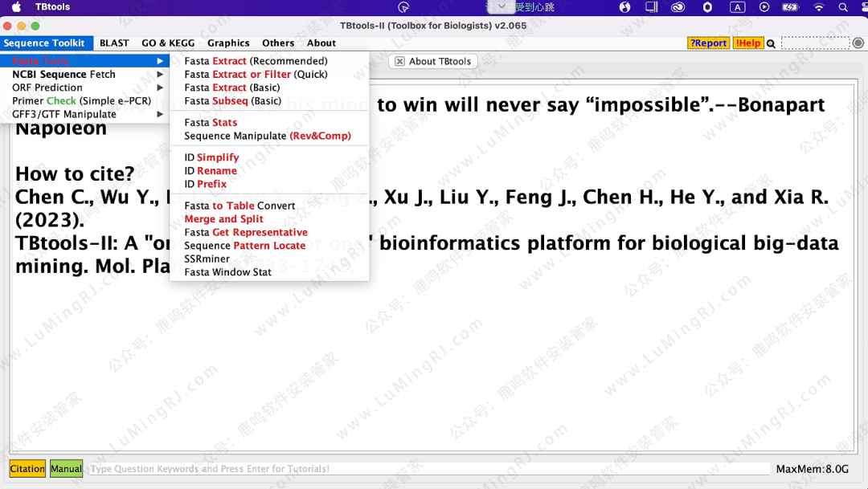This screenshot has height=489, width=868.
Task: Close the About TBtools tab via its X
Action: point(399,61)
